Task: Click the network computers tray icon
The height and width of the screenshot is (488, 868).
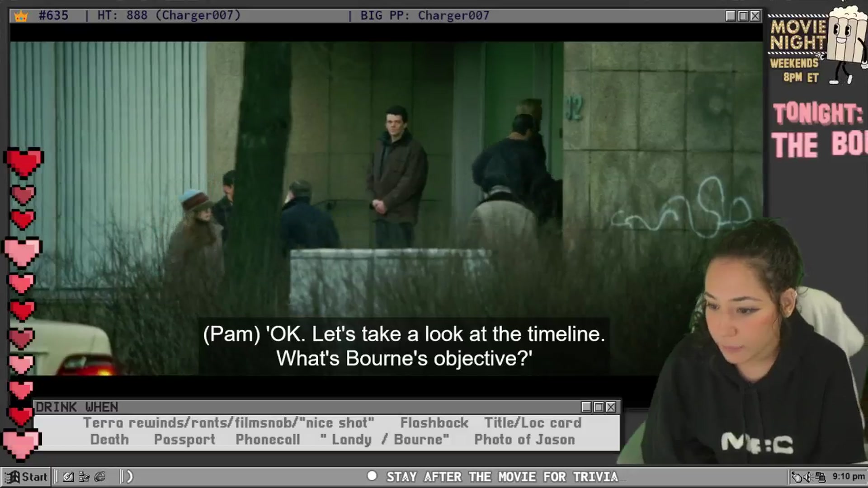Action: [x=820, y=477]
